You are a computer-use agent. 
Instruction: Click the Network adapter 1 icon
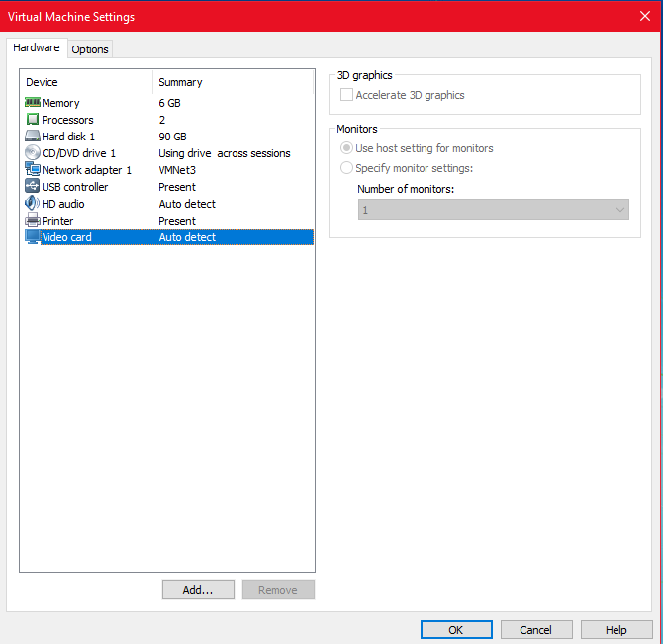coord(32,170)
